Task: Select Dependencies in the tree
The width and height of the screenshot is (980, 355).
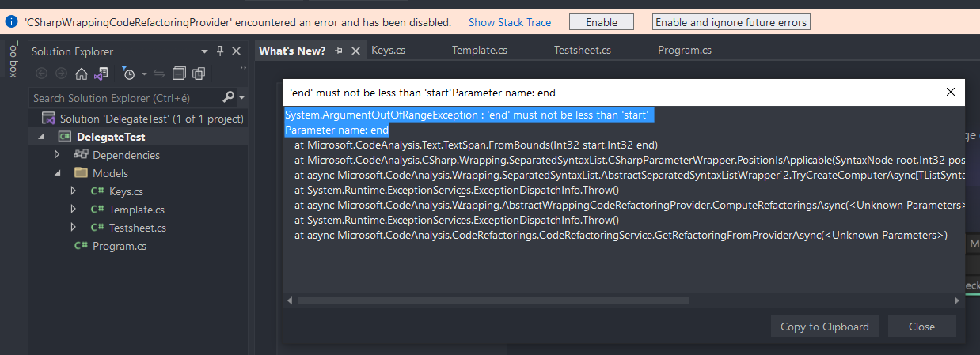Action: [126, 155]
